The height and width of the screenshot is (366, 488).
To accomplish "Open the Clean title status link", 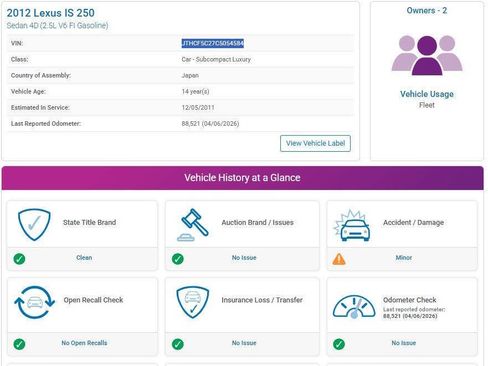I will [84, 258].
